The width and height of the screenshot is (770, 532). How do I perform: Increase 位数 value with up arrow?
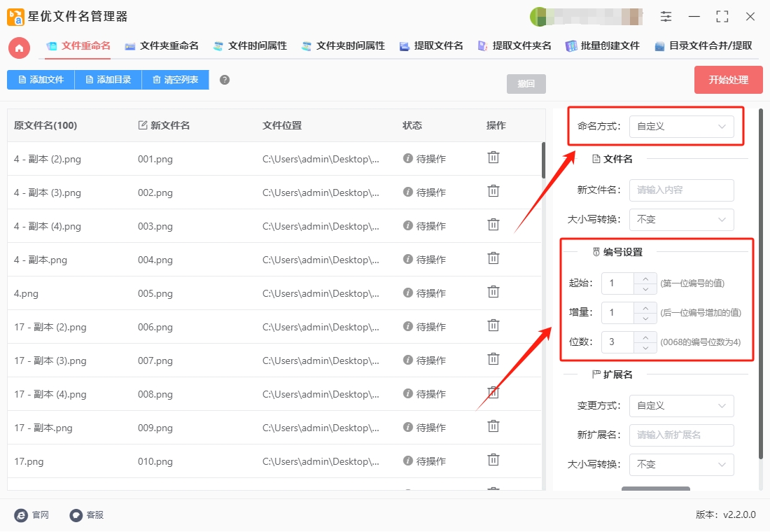(645, 337)
